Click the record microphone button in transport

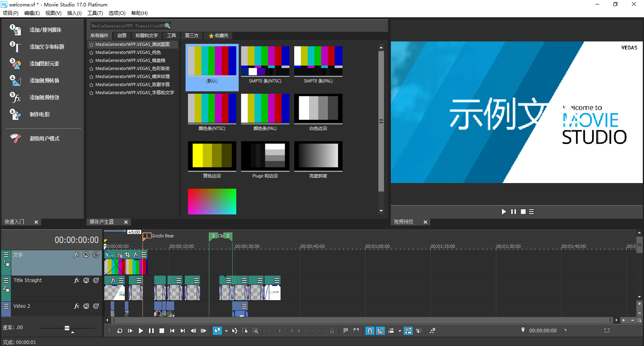point(109,331)
